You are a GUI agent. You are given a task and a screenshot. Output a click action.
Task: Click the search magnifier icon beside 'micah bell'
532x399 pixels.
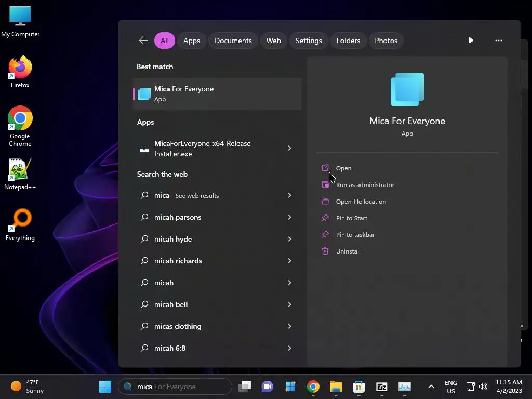[x=144, y=304]
